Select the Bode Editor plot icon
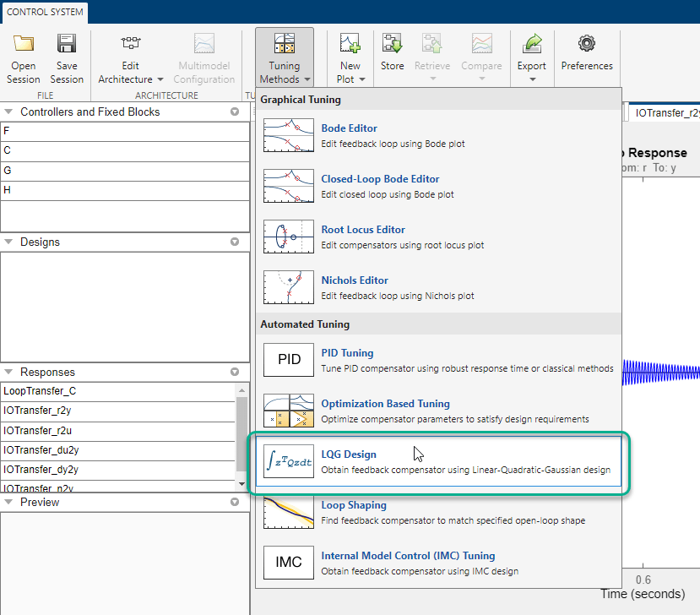The image size is (700, 615). 289,136
